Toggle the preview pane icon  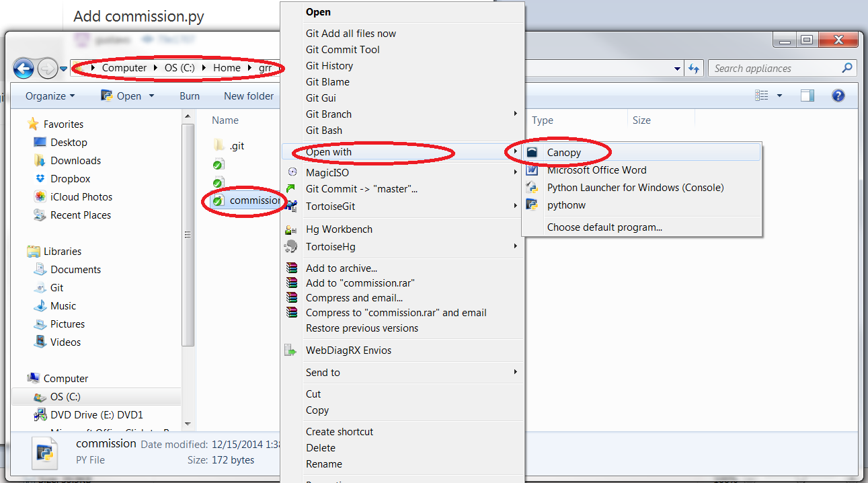pos(807,96)
